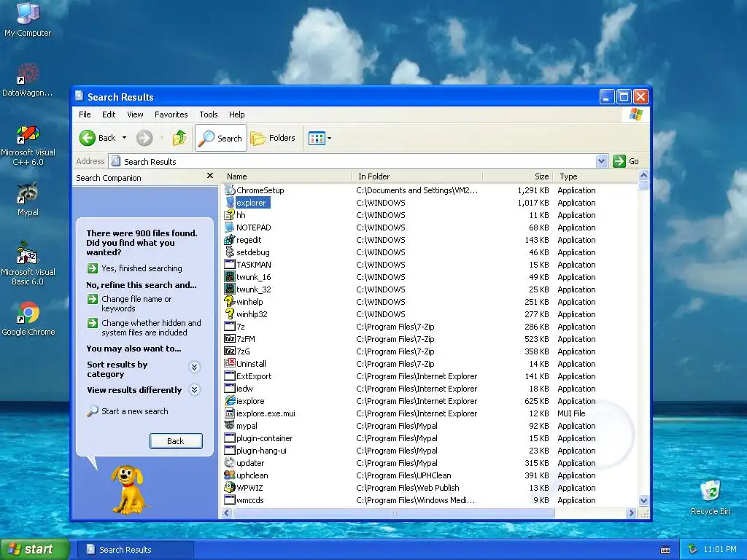Image resolution: width=747 pixels, height=560 pixels.
Task: Click Start a new search
Action: coord(128,411)
